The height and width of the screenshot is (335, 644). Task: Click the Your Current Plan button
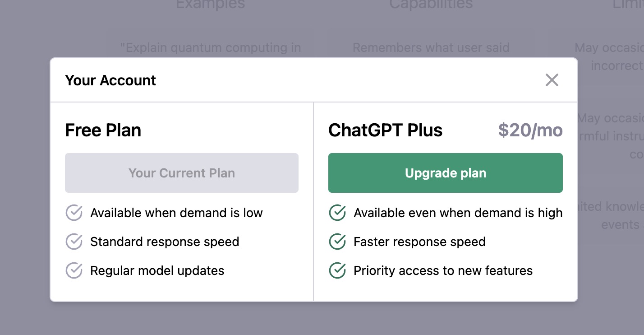click(x=181, y=173)
